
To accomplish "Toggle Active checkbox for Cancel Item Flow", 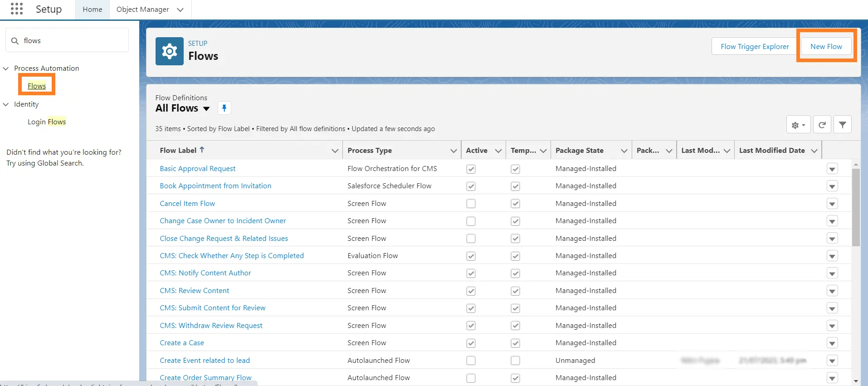I will (x=471, y=204).
